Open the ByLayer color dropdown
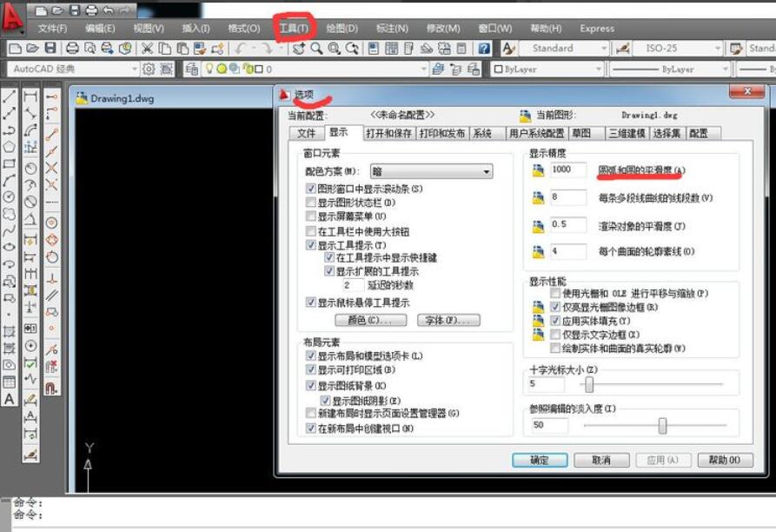 click(547, 70)
